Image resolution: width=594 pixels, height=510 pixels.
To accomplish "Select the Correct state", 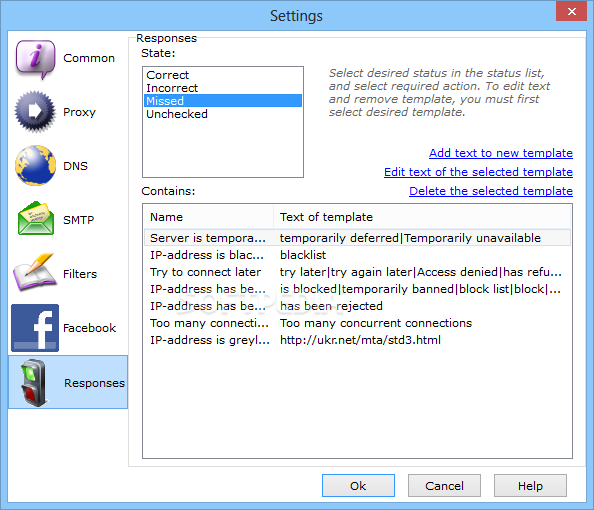I will click(x=223, y=75).
